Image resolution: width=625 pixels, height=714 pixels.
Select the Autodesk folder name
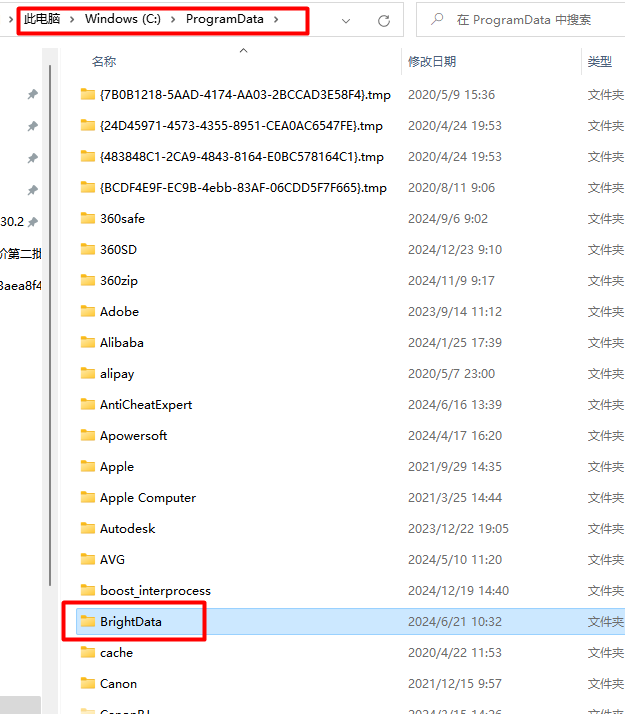(x=127, y=528)
